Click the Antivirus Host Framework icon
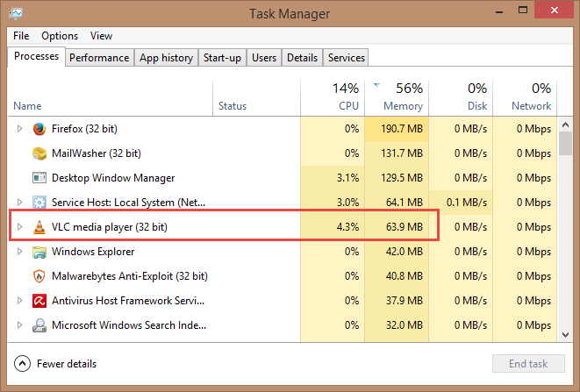The width and height of the screenshot is (580, 392). click(x=39, y=301)
